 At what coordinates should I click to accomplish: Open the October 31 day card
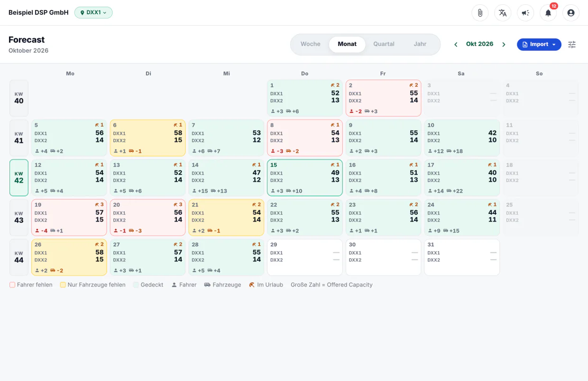(x=462, y=258)
